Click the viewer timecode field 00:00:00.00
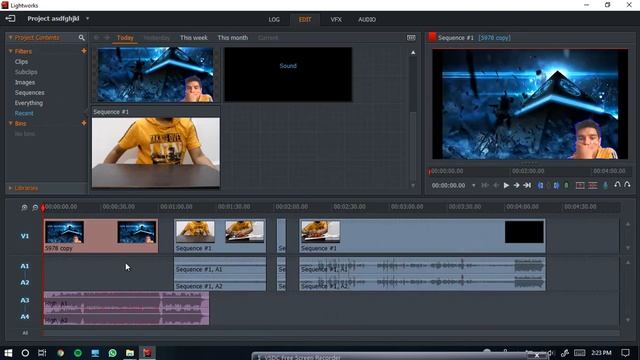The width and height of the screenshot is (640, 360). [x=448, y=185]
